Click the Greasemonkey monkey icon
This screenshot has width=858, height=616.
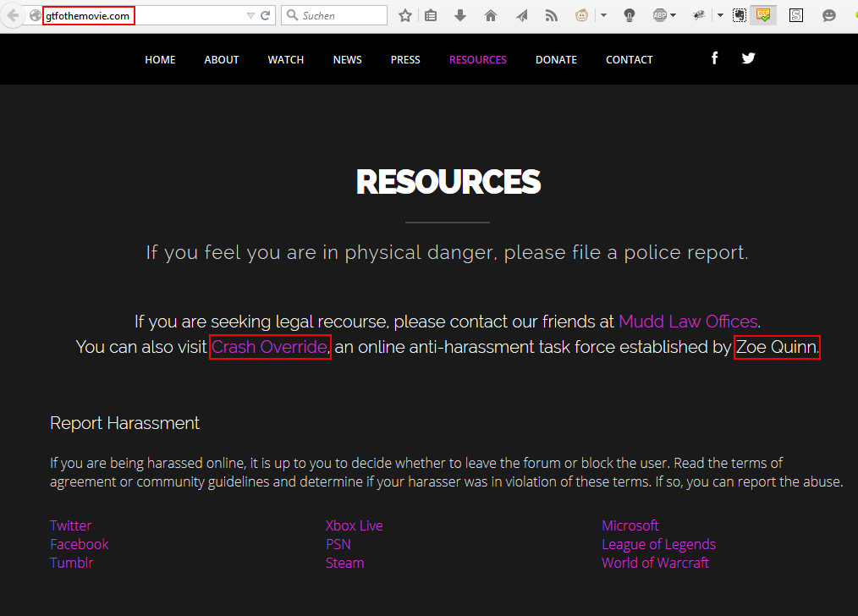click(x=581, y=15)
